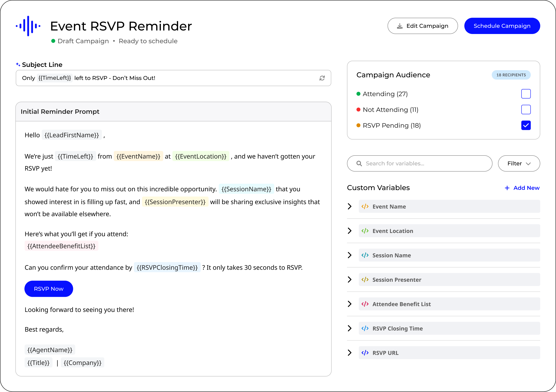Expand the RSVP URL variable
Image resolution: width=556 pixels, height=392 pixels.
point(349,353)
